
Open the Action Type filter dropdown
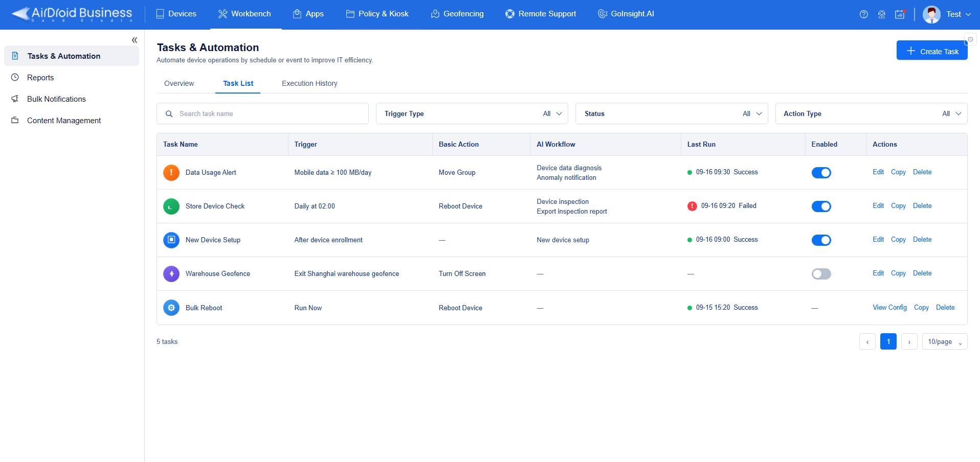tap(871, 113)
